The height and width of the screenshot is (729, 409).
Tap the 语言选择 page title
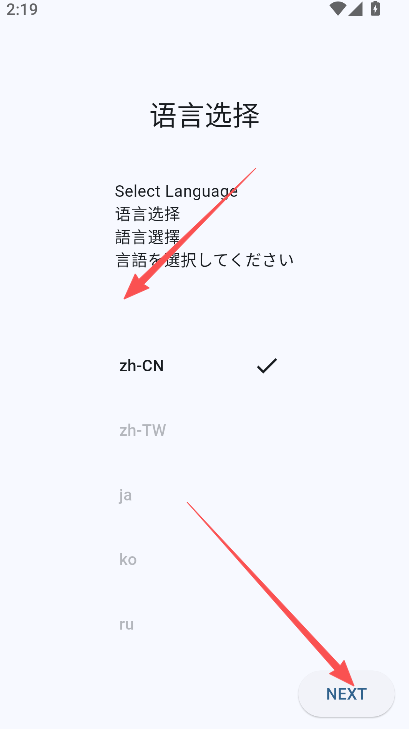205,115
